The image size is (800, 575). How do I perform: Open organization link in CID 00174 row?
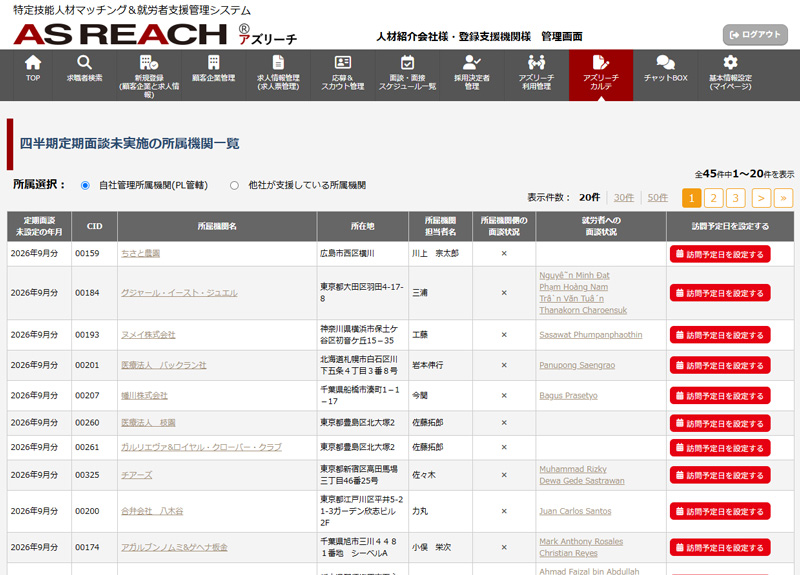point(174,547)
